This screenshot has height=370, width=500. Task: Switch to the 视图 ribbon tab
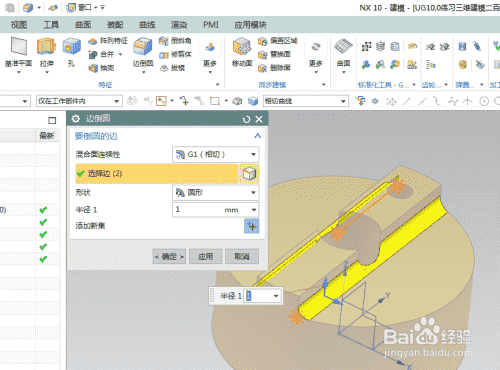(x=19, y=25)
